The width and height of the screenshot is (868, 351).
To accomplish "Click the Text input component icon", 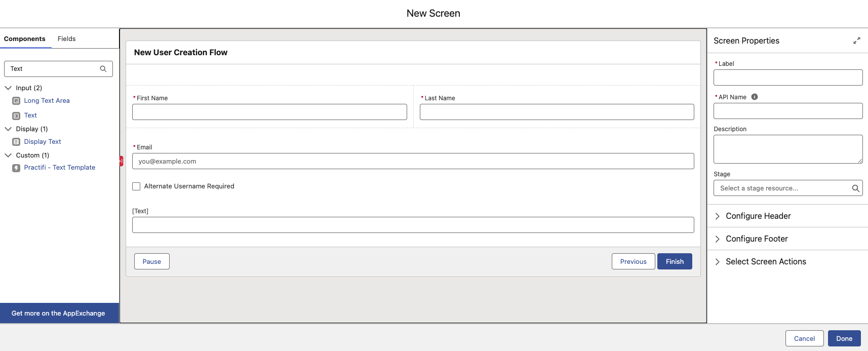I will pyautogui.click(x=16, y=115).
